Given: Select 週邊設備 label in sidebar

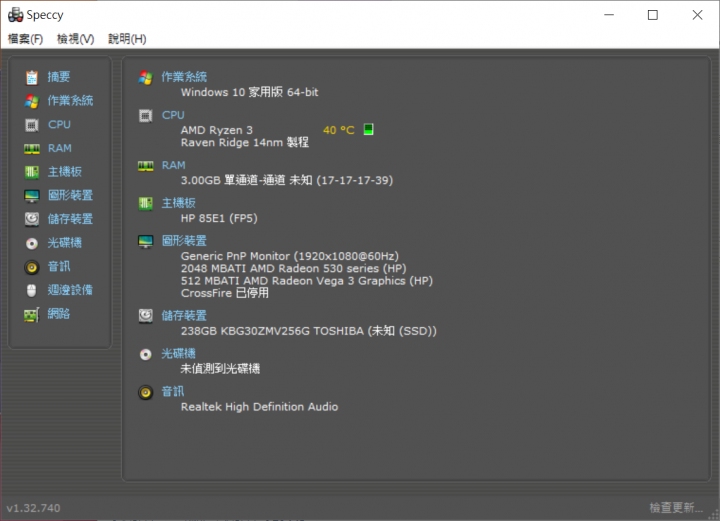Looking at the screenshot, I should (70, 290).
